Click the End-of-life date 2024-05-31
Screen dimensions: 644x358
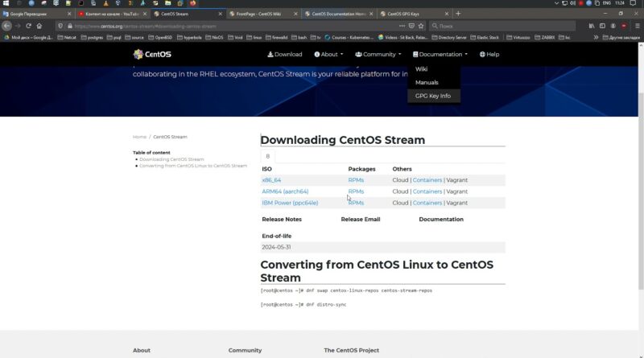point(276,247)
